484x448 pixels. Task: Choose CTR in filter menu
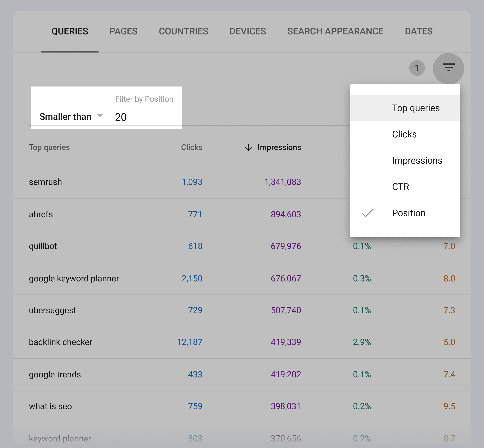click(405, 187)
